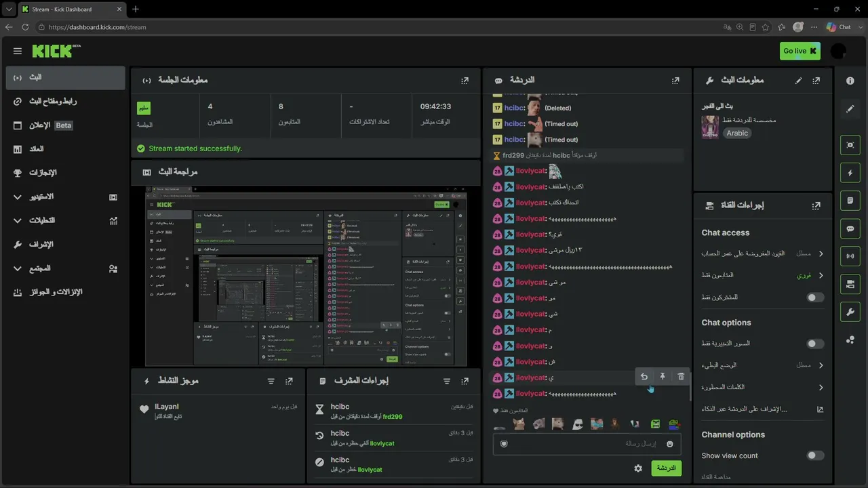
Task: Pop out the معلومات الجلسة panel
Action: pos(465,80)
